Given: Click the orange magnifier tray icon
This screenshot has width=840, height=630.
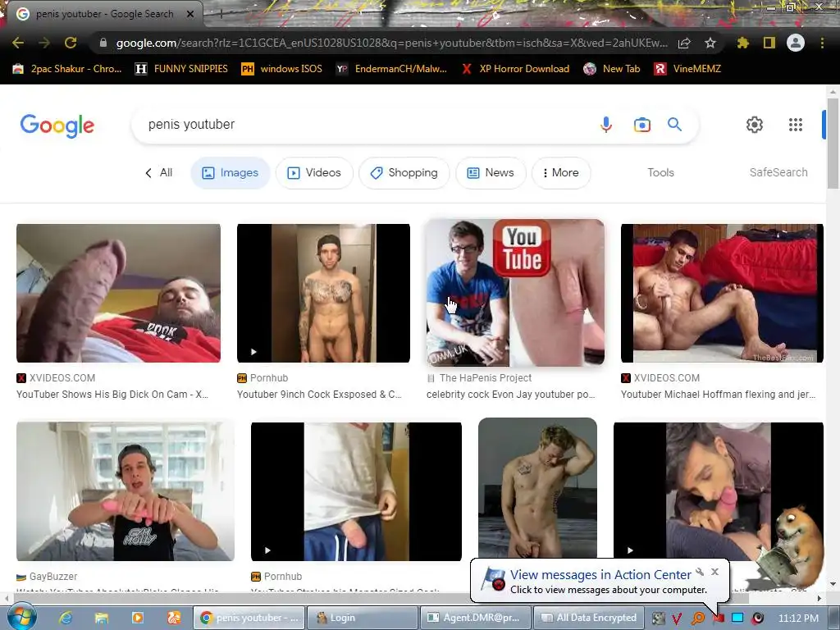Looking at the screenshot, I should (698, 619).
